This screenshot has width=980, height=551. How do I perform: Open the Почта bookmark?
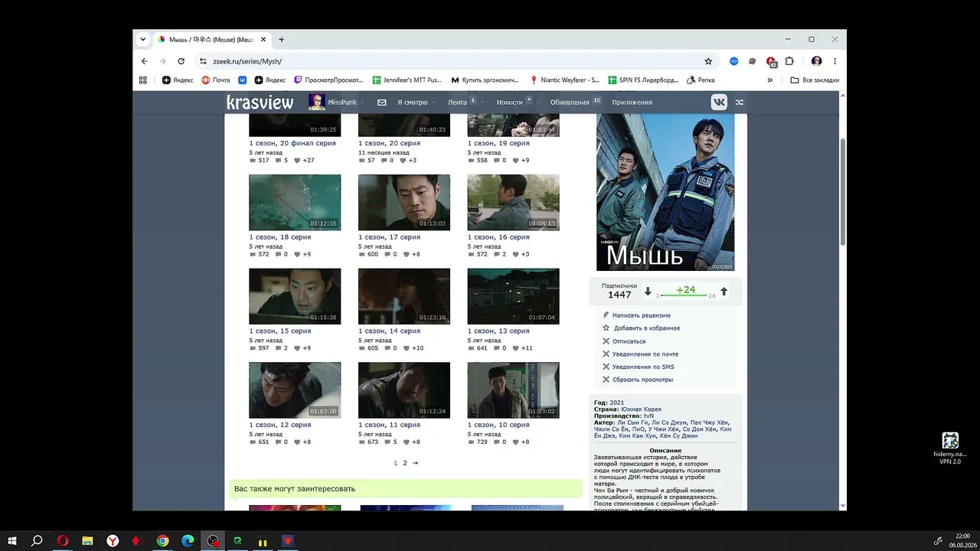tap(216, 80)
